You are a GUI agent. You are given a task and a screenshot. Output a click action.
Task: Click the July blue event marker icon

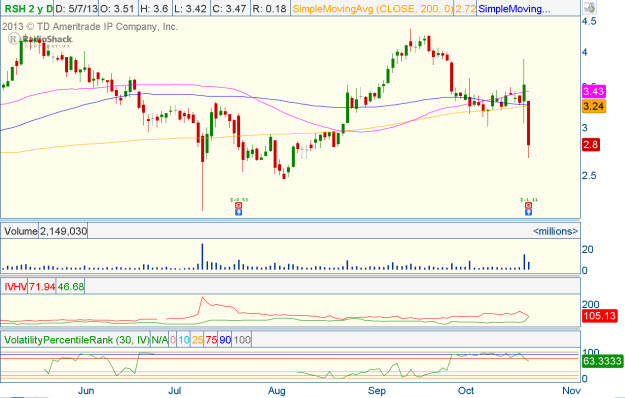tap(238, 212)
